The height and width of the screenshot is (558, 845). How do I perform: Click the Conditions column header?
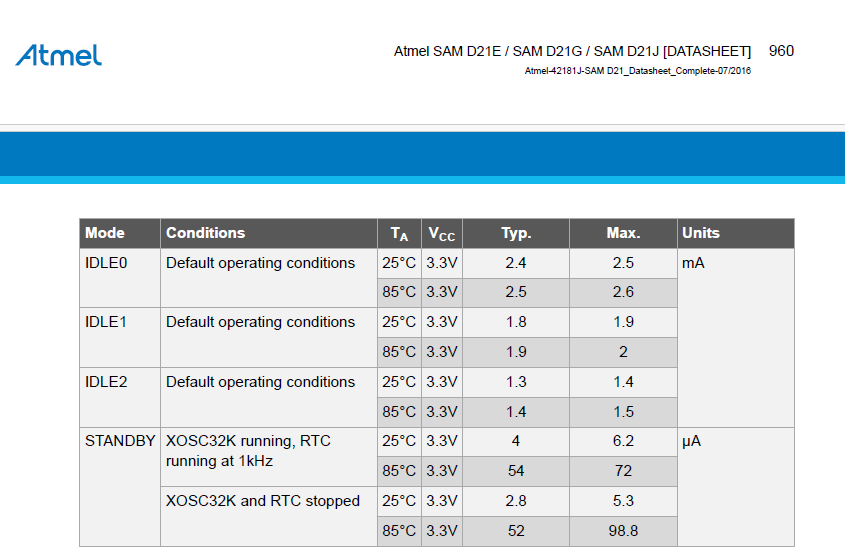pyautogui.click(x=205, y=233)
